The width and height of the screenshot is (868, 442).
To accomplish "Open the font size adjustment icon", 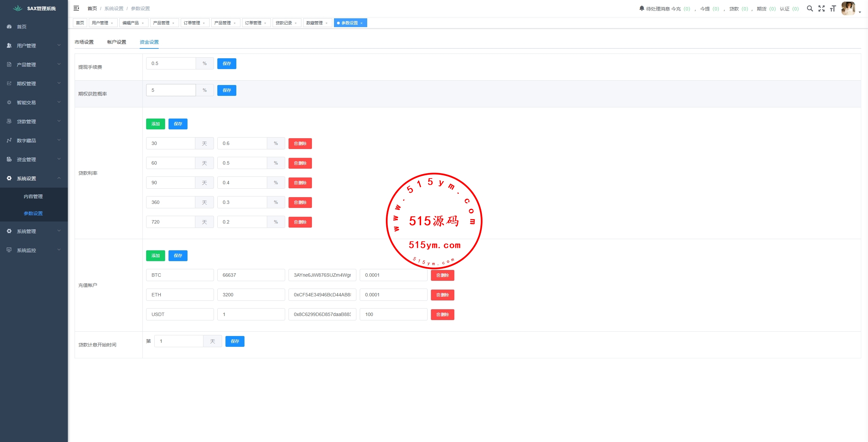I will click(x=833, y=8).
